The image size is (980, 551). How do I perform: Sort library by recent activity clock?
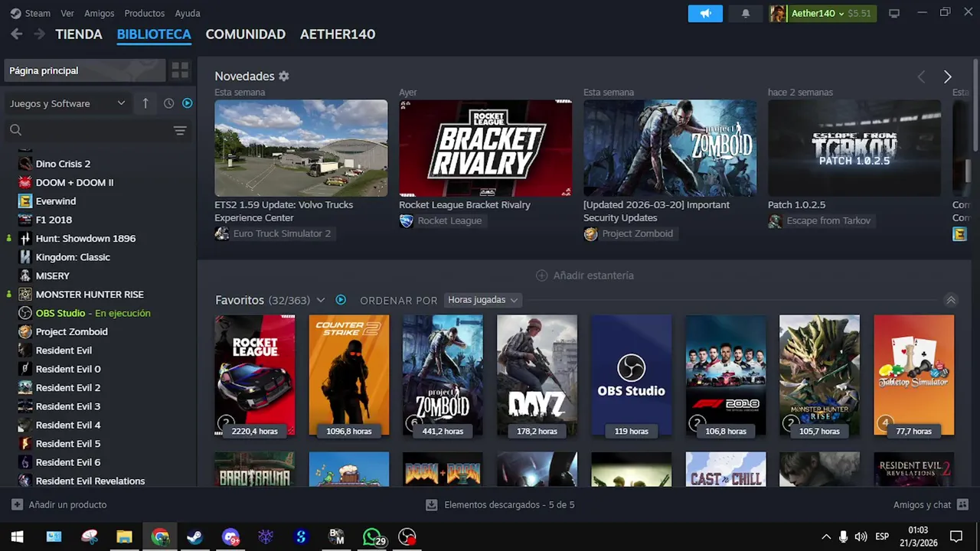point(168,103)
